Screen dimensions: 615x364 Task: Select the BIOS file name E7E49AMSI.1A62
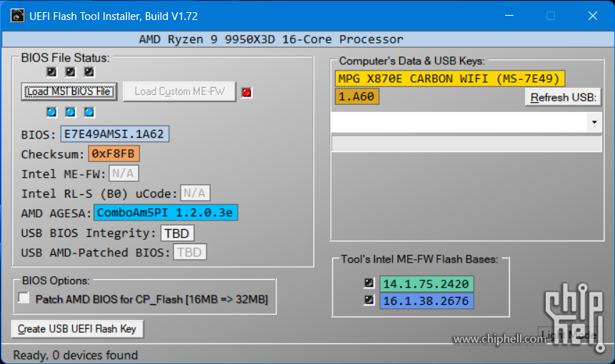(x=114, y=134)
